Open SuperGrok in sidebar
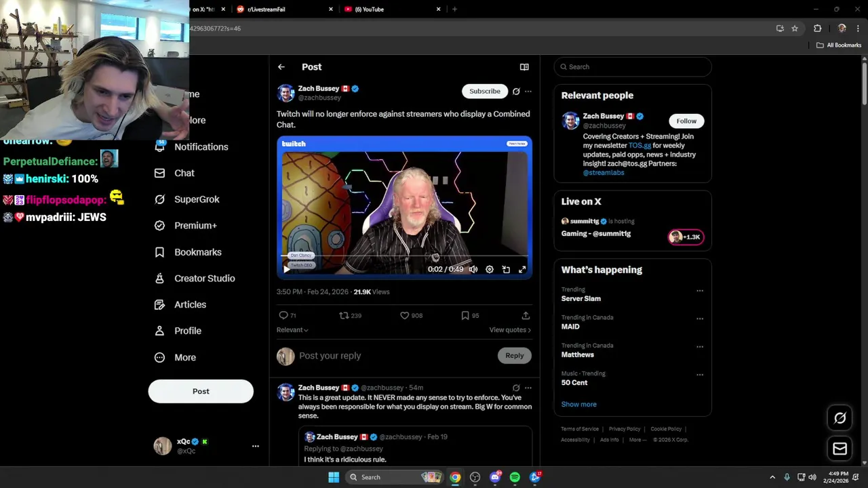This screenshot has width=868, height=488. [187, 200]
